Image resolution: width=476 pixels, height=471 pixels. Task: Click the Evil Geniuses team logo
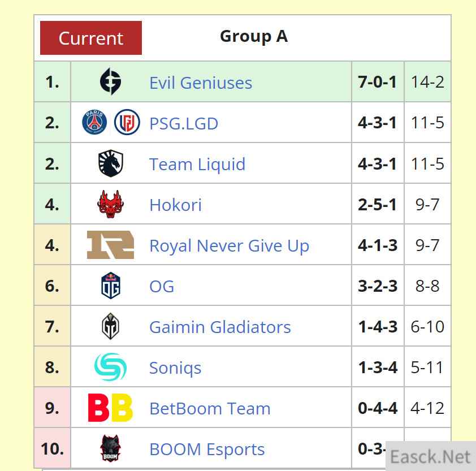point(110,81)
